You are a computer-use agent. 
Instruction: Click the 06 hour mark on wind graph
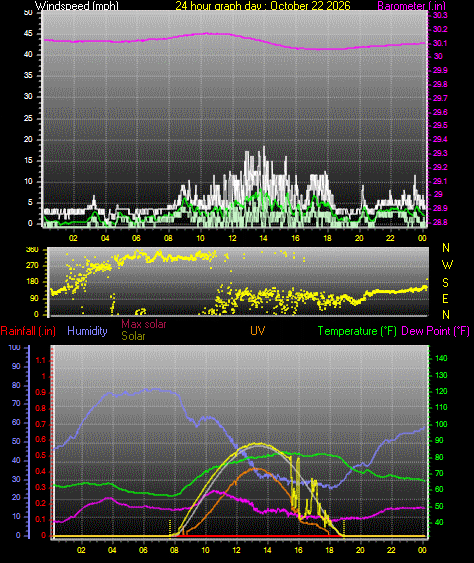(x=136, y=238)
